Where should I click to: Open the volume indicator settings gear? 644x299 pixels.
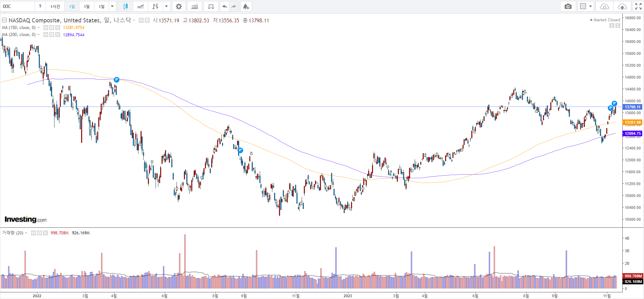40,233
